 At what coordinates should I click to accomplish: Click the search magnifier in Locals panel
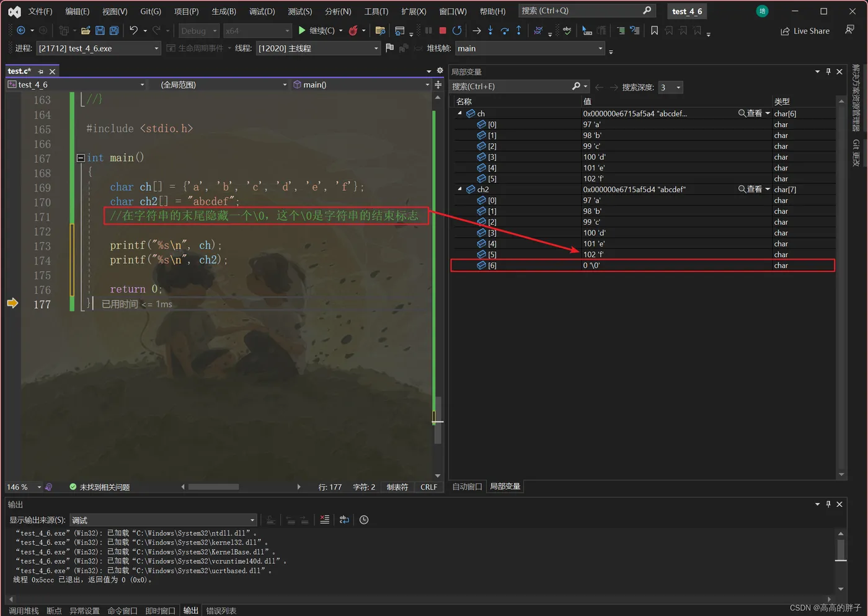pyautogui.click(x=576, y=86)
